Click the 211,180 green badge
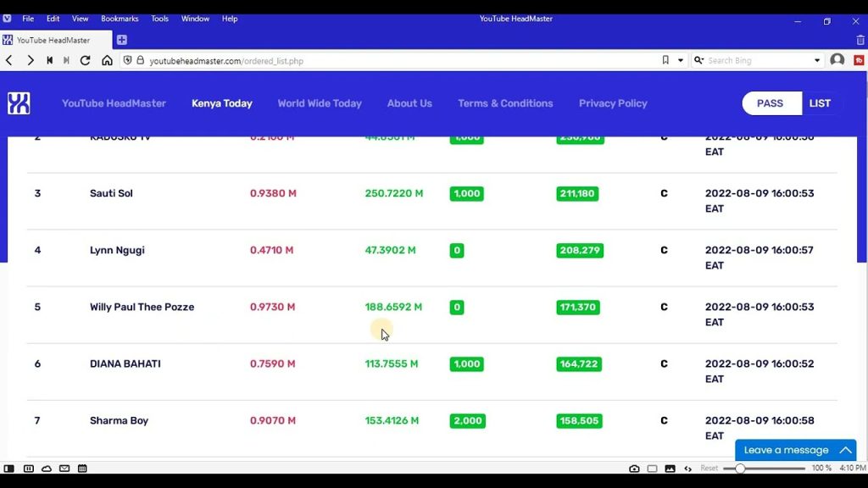This screenshot has height=488, width=868. point(577,194)
